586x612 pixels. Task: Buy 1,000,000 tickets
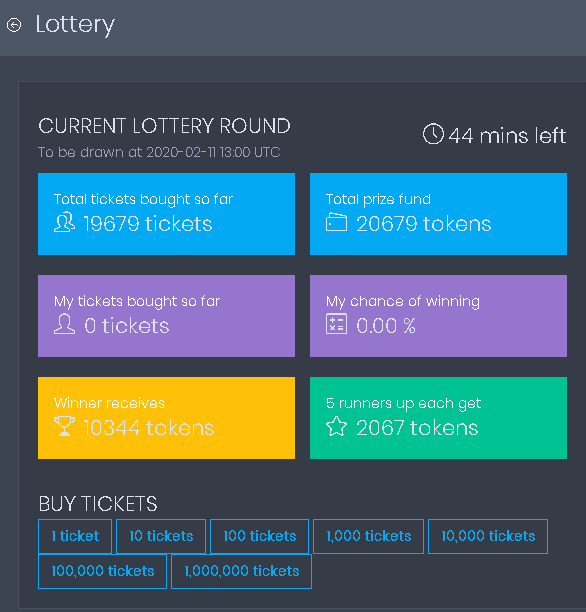pos(241,571)
